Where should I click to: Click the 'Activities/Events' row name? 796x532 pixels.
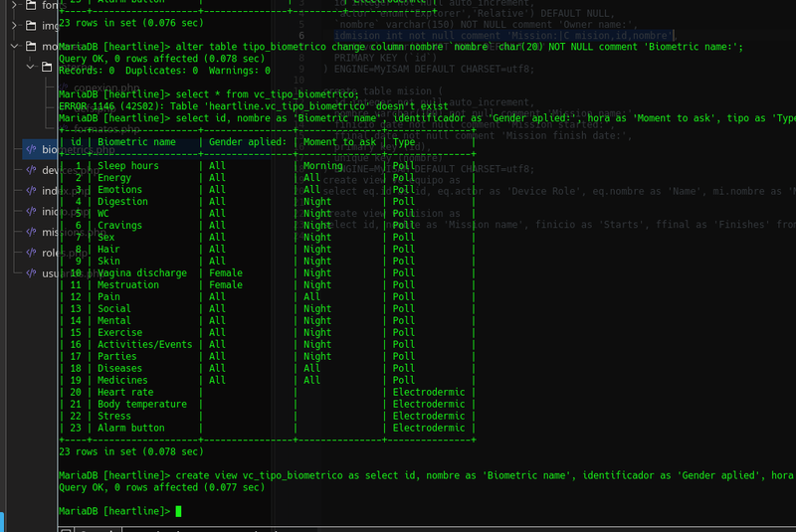point(144,344)
